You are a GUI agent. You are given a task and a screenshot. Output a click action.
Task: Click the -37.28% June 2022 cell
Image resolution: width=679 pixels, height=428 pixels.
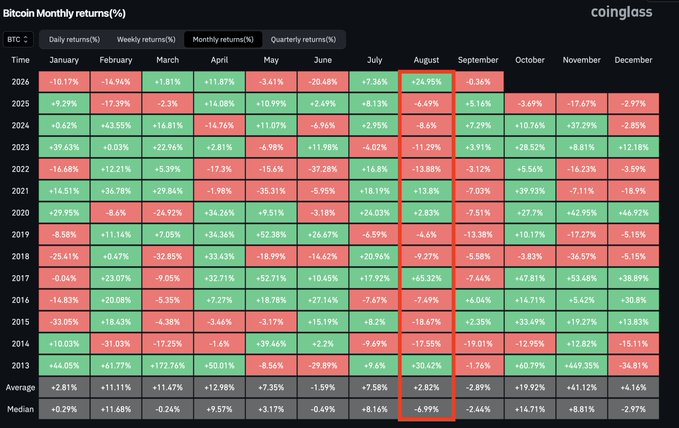point(323,169)
